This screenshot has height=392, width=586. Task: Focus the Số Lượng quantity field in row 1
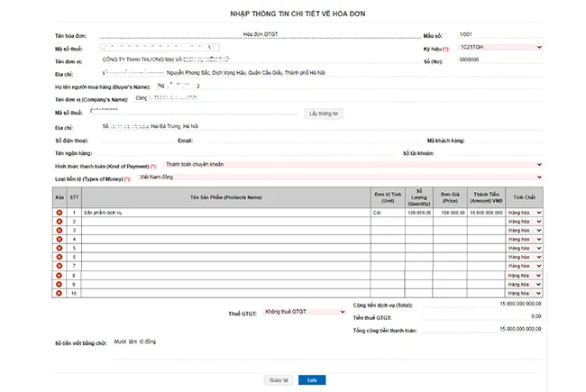(419, 213)
